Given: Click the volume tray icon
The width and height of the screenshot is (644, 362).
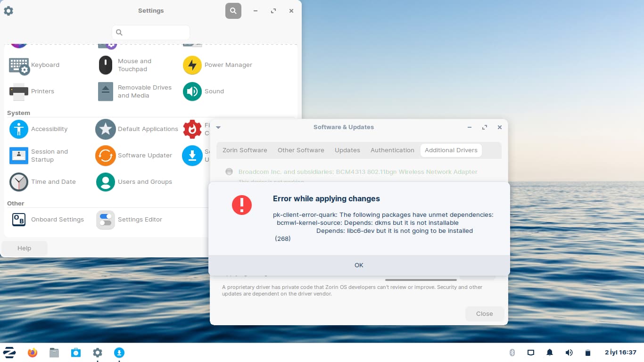Looking at the screenshot, I should coord(569,353).
